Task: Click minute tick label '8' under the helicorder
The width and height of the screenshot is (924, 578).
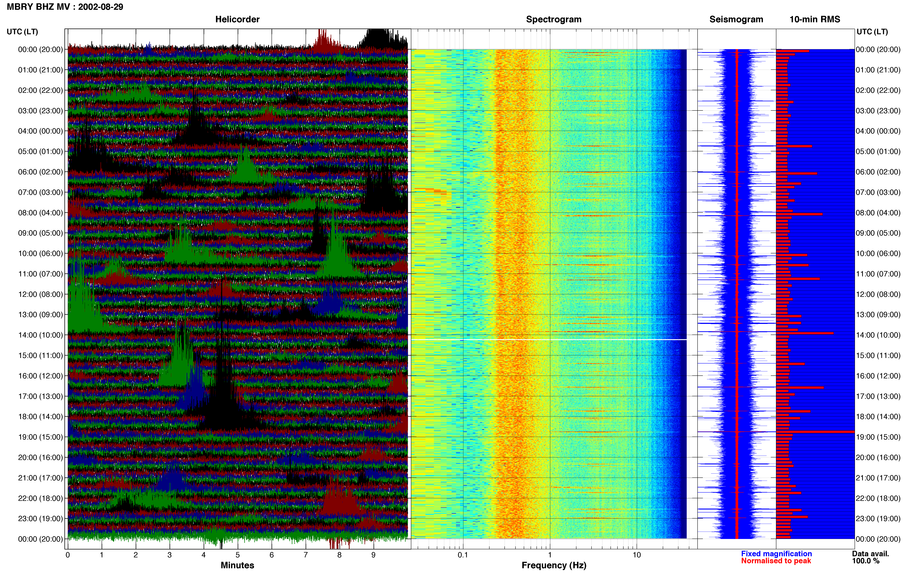Action: coord(339,555)
